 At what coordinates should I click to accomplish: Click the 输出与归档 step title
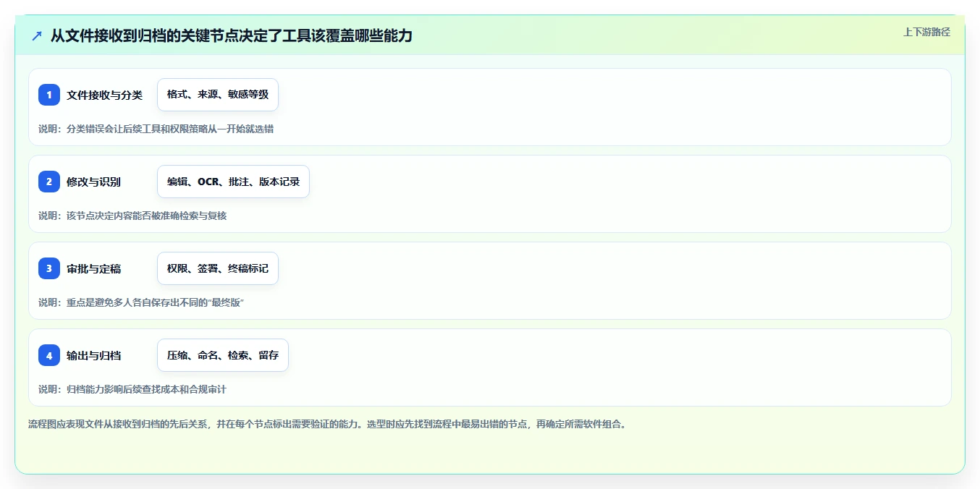(93, 355)
